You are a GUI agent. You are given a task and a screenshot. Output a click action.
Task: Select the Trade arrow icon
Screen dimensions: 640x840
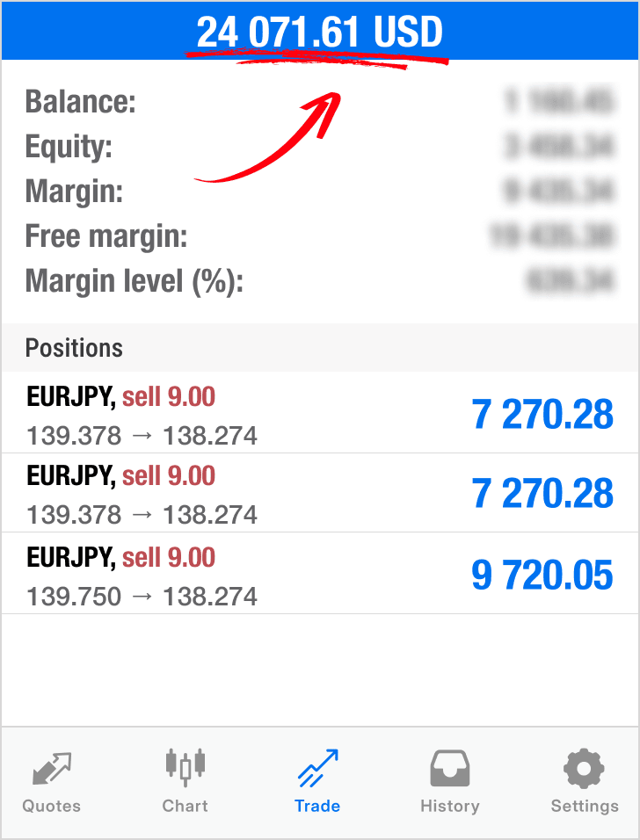click(318, 768)
